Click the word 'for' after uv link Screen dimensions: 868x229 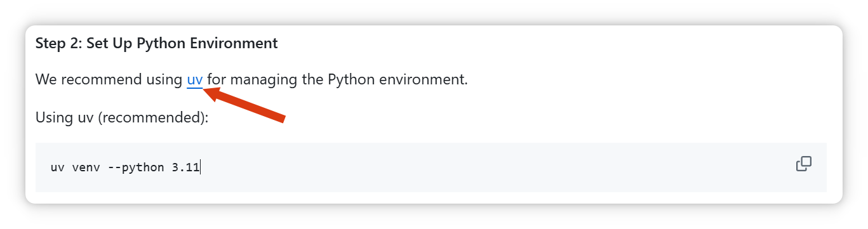[x=215, y=80]
